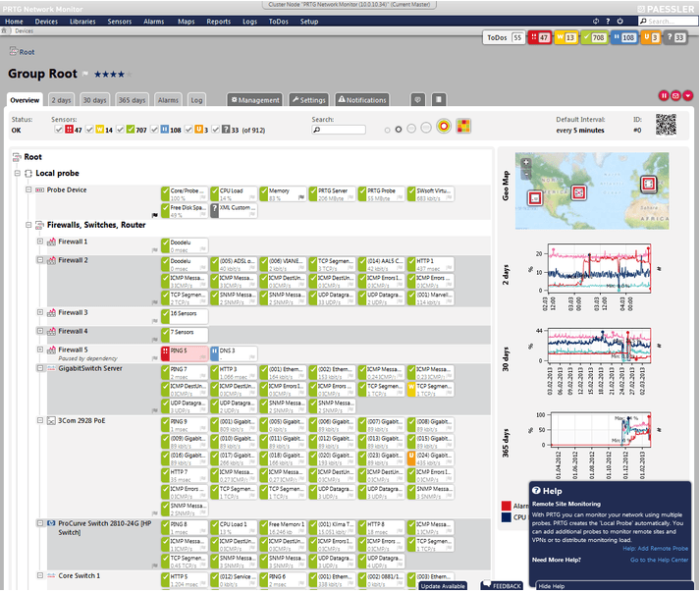Click the flag icon next to Group Root
This screenshot has height=593, width=700.
click(84, 74)
